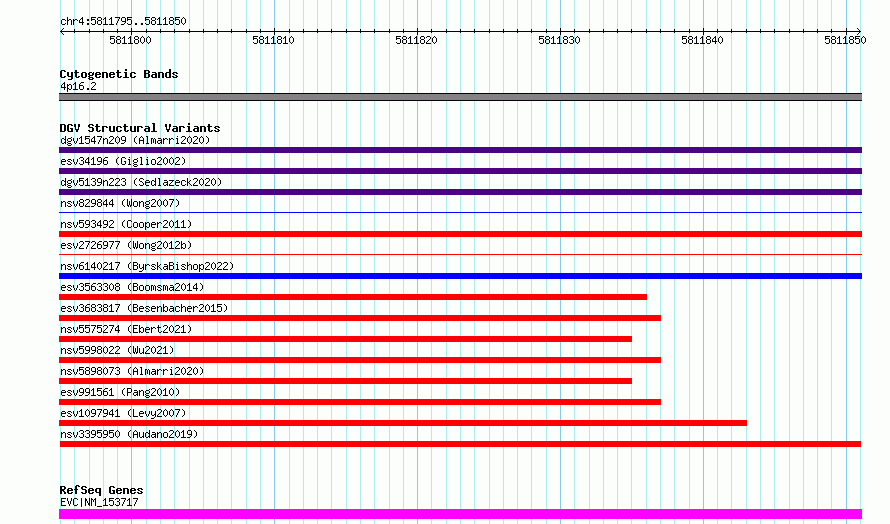
Task: Click the red bar for nsv593492
Action: click(x=460, y=234)
